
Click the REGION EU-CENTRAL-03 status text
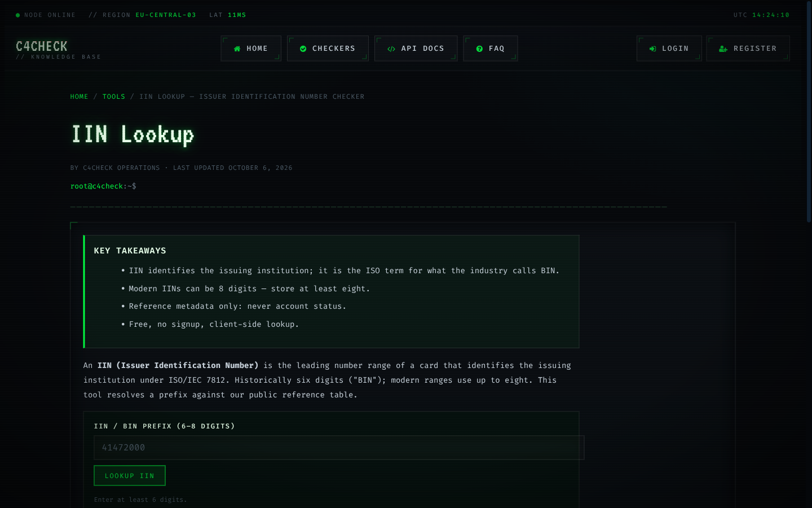143,15
